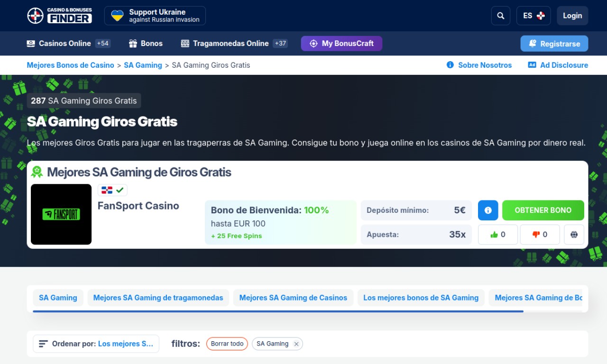Image resolution: width=607 pixels, height=364 pixels.
Task: Open the Bonos menu
Action: click(x=146, y=44)
